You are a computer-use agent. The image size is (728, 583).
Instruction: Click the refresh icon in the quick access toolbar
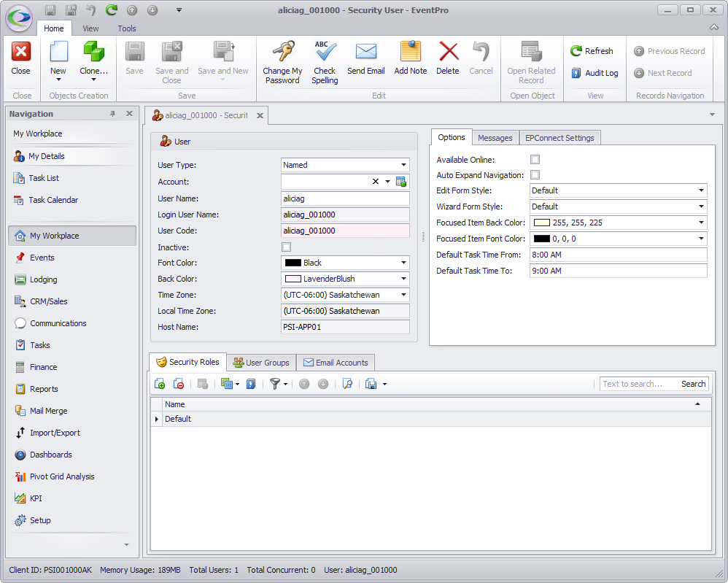click(112, 9)
